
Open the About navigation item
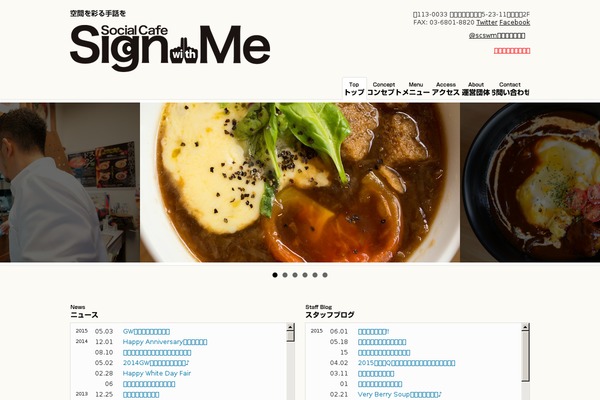click(x=476, y=88)
